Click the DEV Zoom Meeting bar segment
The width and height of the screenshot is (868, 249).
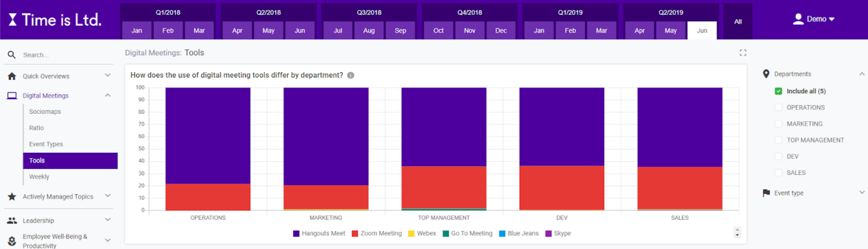pyautogui.click(x=562, y=188)
